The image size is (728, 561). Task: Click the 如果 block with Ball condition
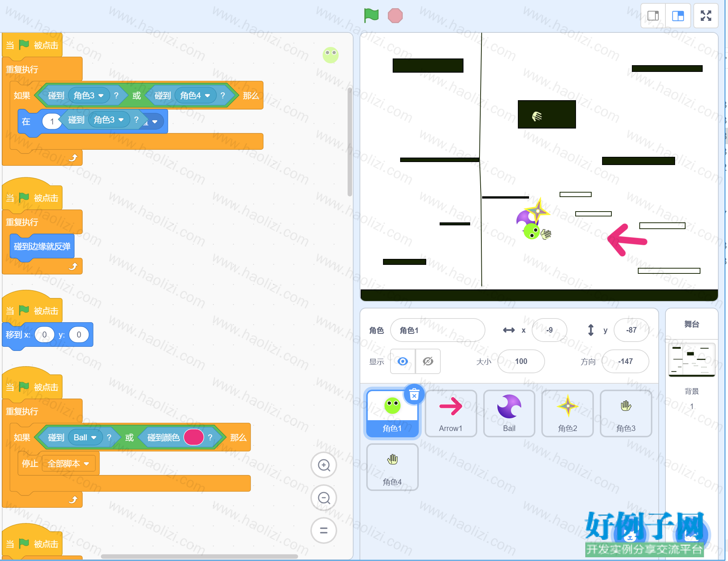pyautogui.click(x=22, y=437)
